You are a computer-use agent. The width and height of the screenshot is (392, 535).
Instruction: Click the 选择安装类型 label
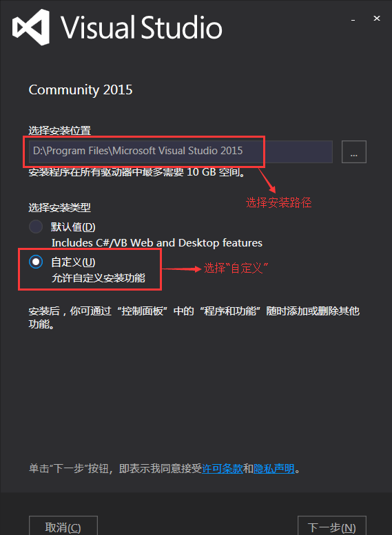[60, 207]
